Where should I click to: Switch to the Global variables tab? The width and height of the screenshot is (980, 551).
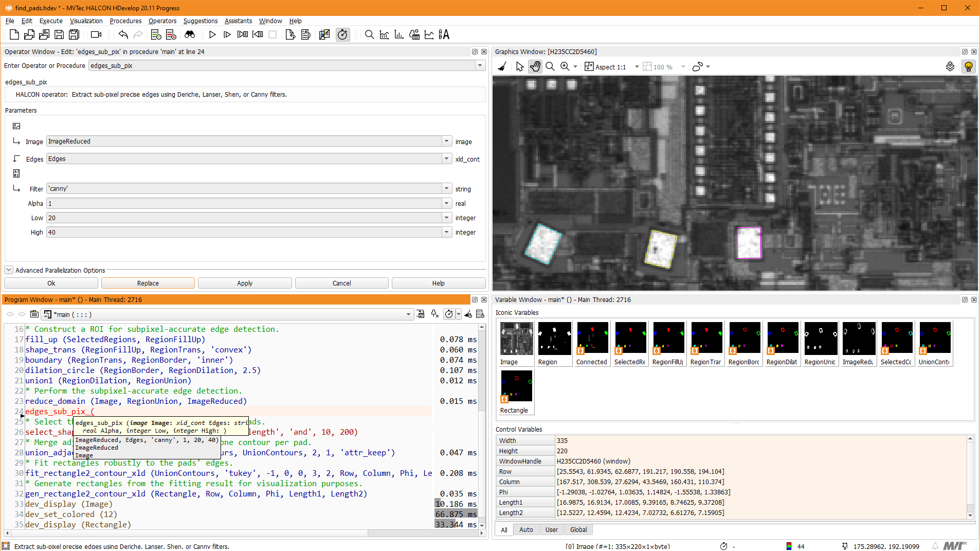click(578, 529)
